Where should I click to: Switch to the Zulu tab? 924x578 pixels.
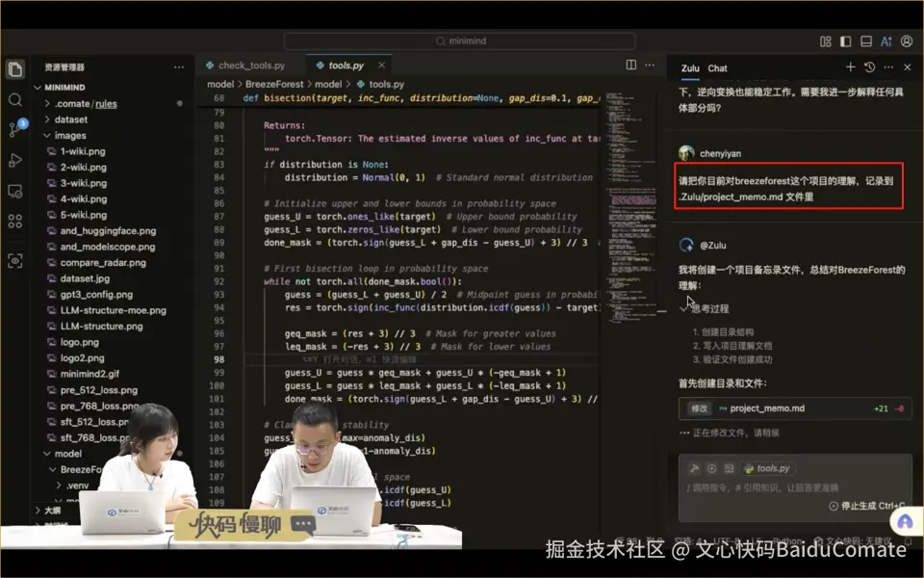point(690,68)
